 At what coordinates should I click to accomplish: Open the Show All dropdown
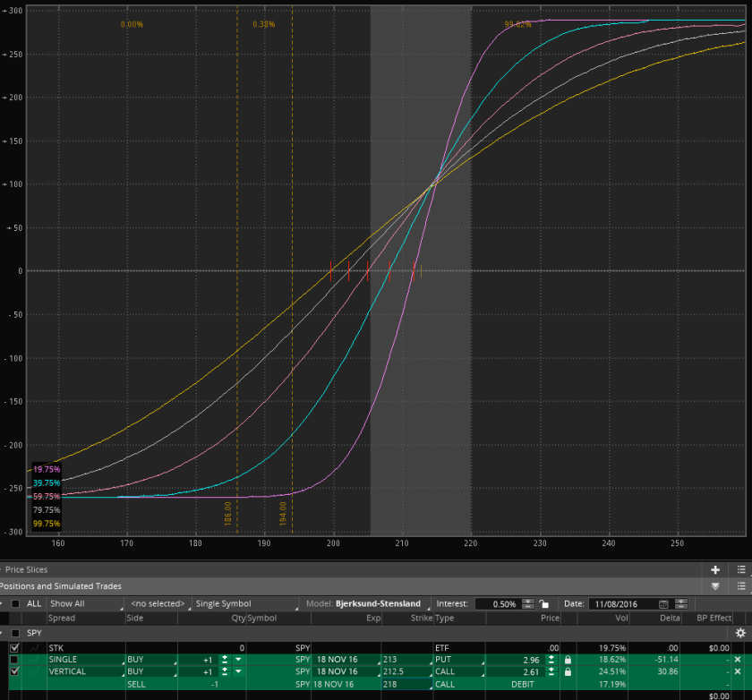[85, 604]
